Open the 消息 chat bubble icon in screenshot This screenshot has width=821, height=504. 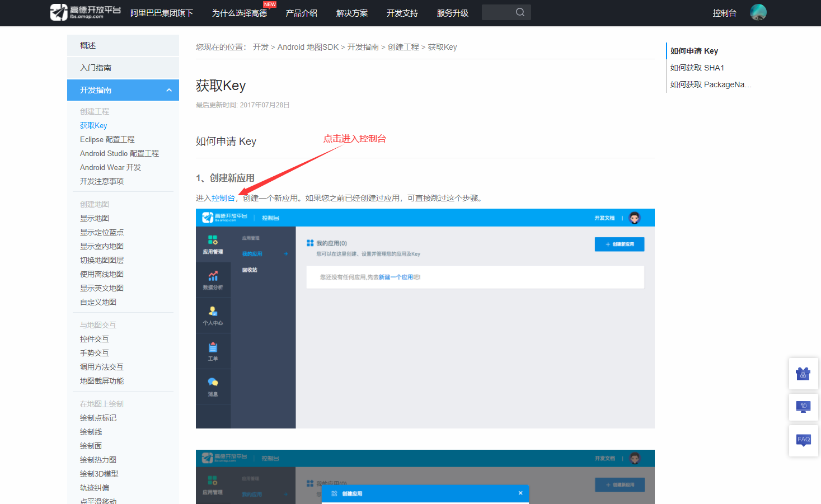coord(213,383)
